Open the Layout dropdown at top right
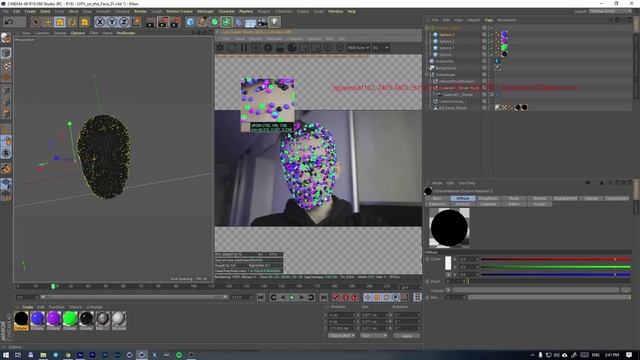640x360 pixels. coord(611,11)
